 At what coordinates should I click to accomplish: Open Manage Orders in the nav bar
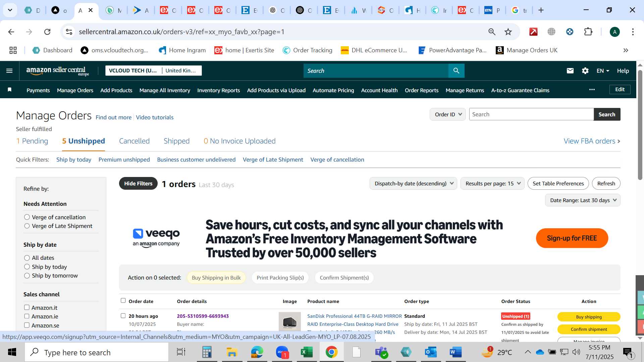75,90
